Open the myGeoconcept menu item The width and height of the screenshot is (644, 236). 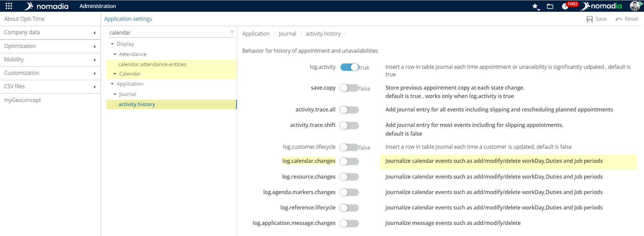click(22, 100)
